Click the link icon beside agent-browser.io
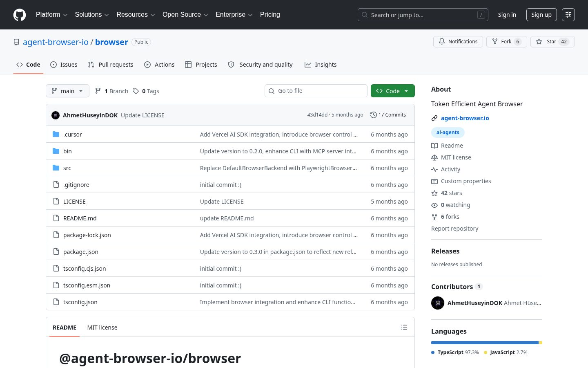 (434, 118)
